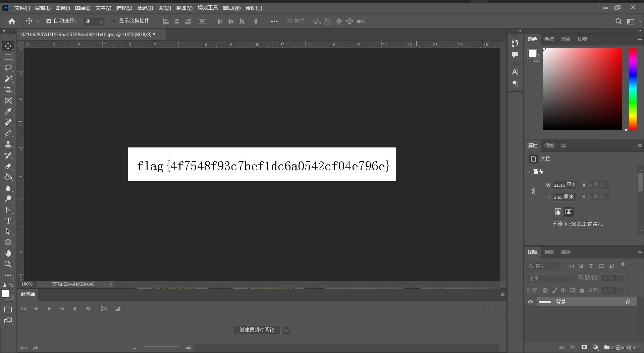Switch to the 通道 tab
This screenshot has height=353, width=644.
click(549, 252)
